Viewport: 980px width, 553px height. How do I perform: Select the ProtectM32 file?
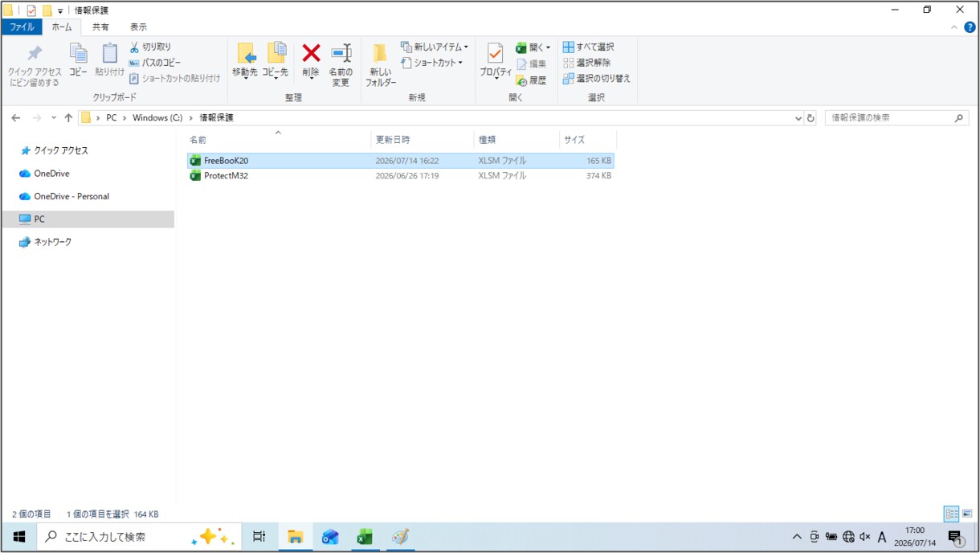click(401, 175)
